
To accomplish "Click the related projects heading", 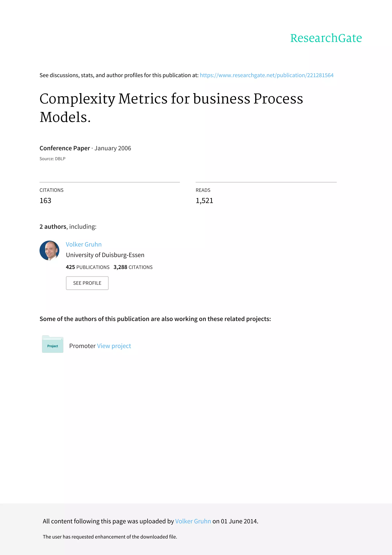I will pos(155,319).
